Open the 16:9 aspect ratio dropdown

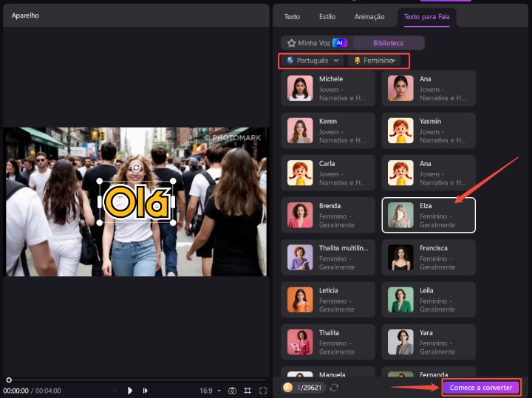[210, 391]
